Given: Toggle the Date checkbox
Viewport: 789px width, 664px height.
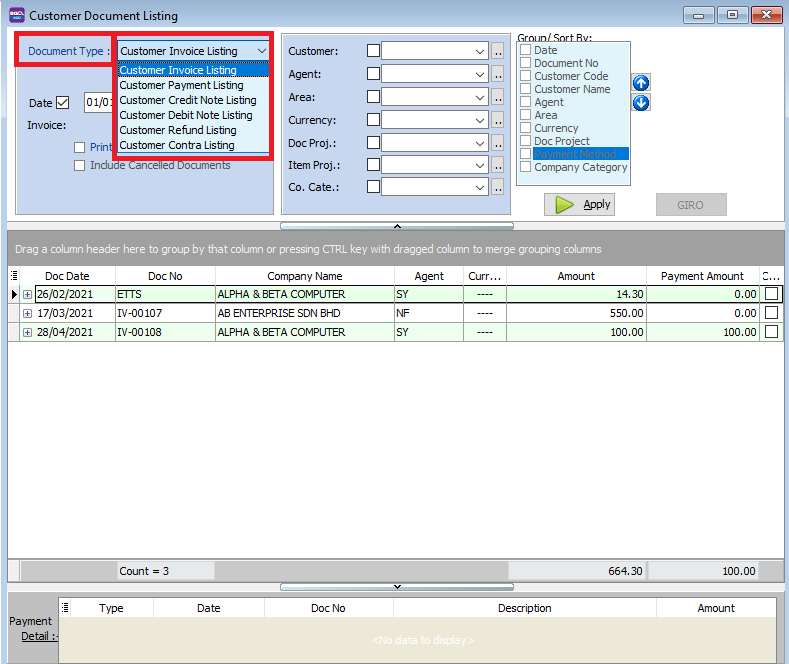Looking at the screenshot, I should pyautogui.click(x=63, y=103).
